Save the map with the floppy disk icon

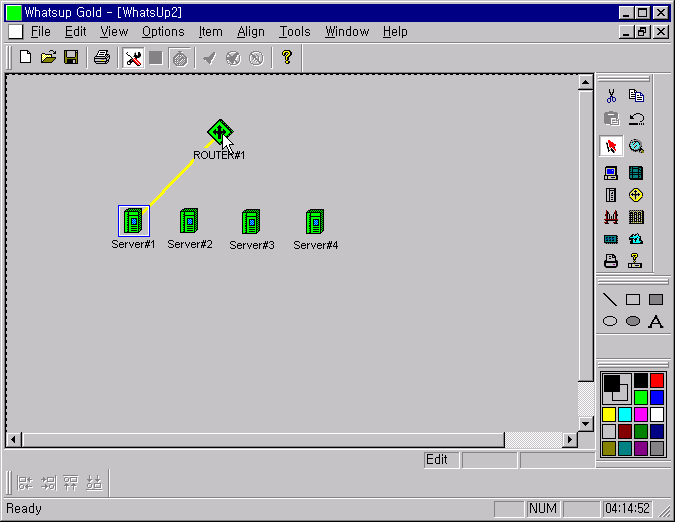click(71, 57)
